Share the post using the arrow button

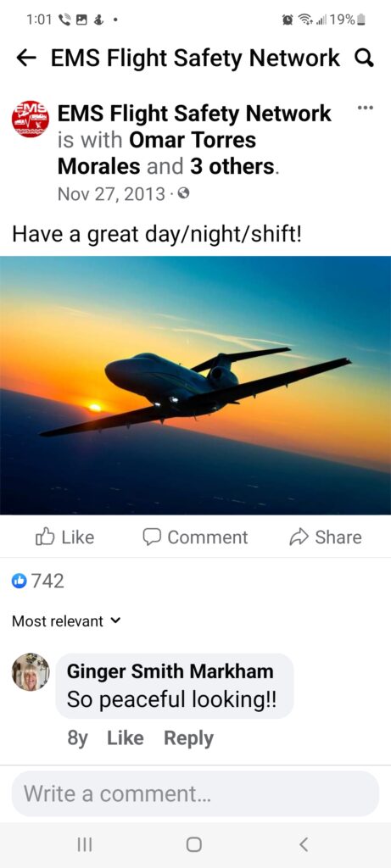(x=326, y=537)
